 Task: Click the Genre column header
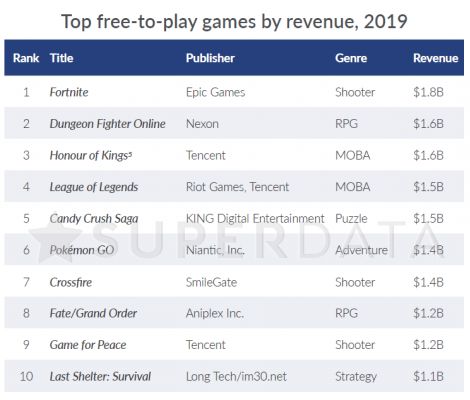pos(351,58)
